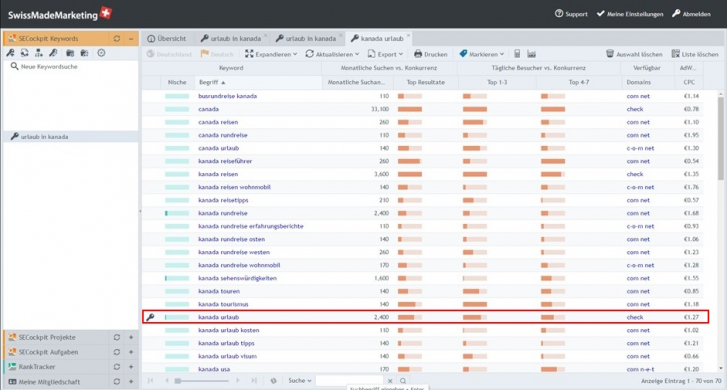Go to last page in pager
The width and height of the screenshot is (727, 390).
[x=254, y=381]
